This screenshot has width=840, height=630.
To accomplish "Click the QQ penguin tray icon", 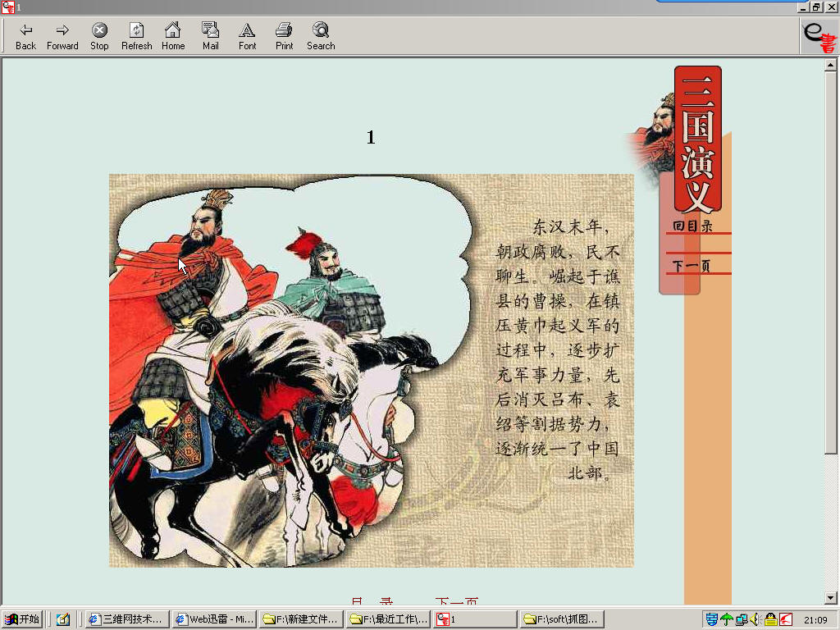I will pyautogui.click(x=770, y=619).
